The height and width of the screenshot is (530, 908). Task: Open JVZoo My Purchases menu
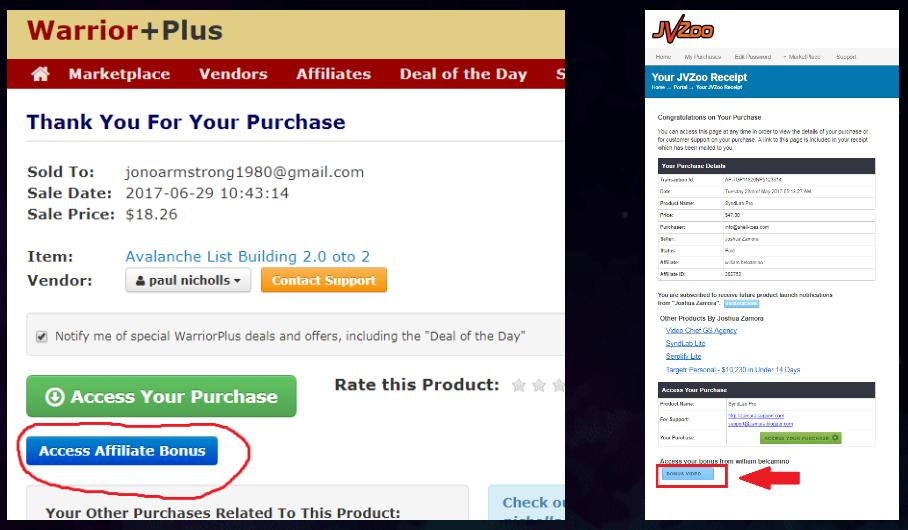pyautogui.click(x=702, y=57)
